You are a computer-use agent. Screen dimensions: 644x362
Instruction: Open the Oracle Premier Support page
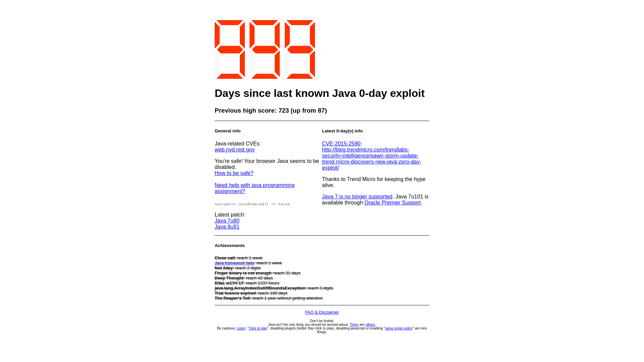[392, 202]
